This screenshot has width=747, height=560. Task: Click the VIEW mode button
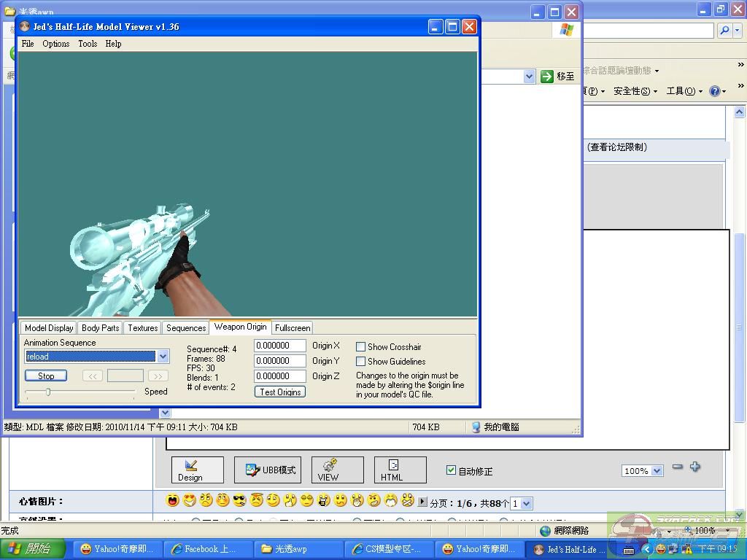point(337,470)
